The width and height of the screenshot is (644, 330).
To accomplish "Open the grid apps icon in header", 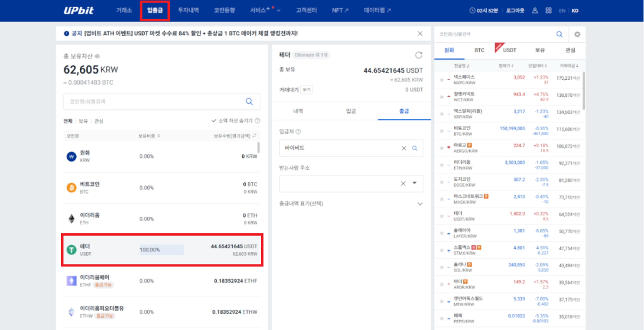I will (548, 11).
